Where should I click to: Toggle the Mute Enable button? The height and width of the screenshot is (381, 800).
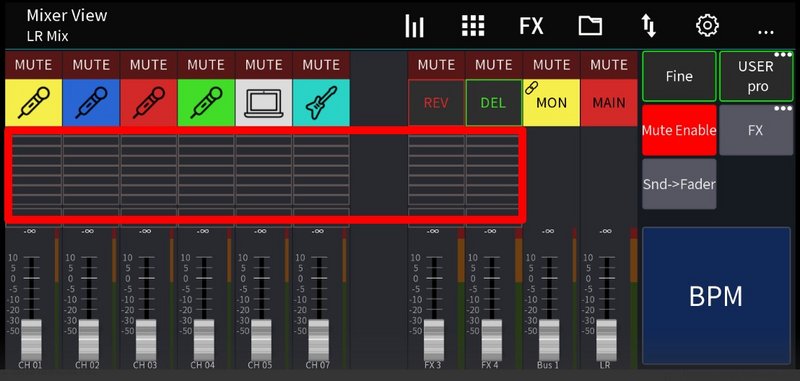coord(679,130)
